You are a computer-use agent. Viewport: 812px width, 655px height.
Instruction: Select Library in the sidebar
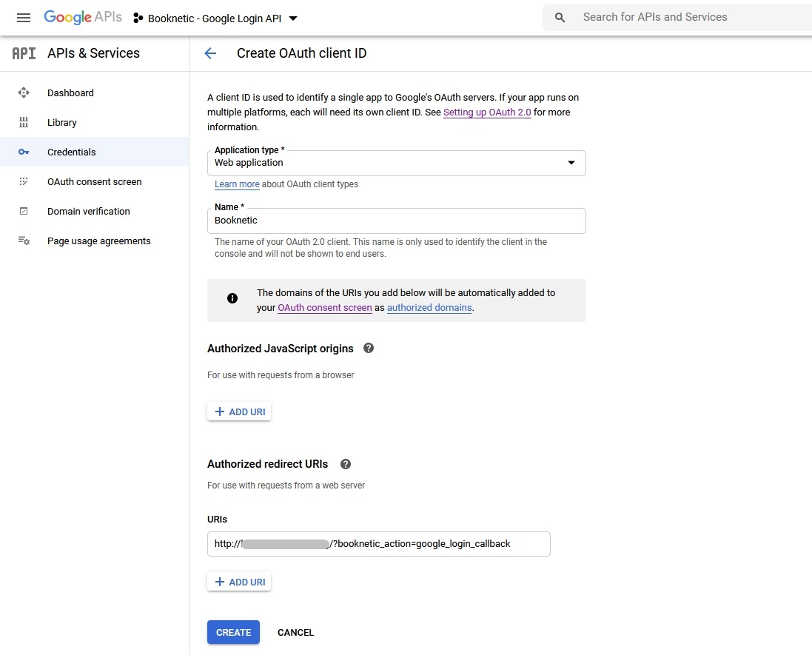(61, 122)
